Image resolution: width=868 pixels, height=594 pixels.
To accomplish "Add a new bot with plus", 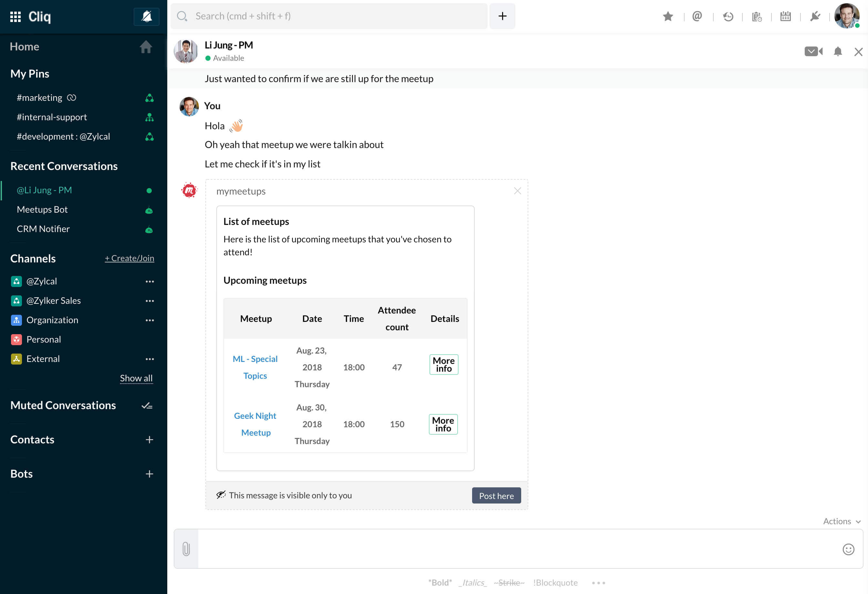I will 150,474.
